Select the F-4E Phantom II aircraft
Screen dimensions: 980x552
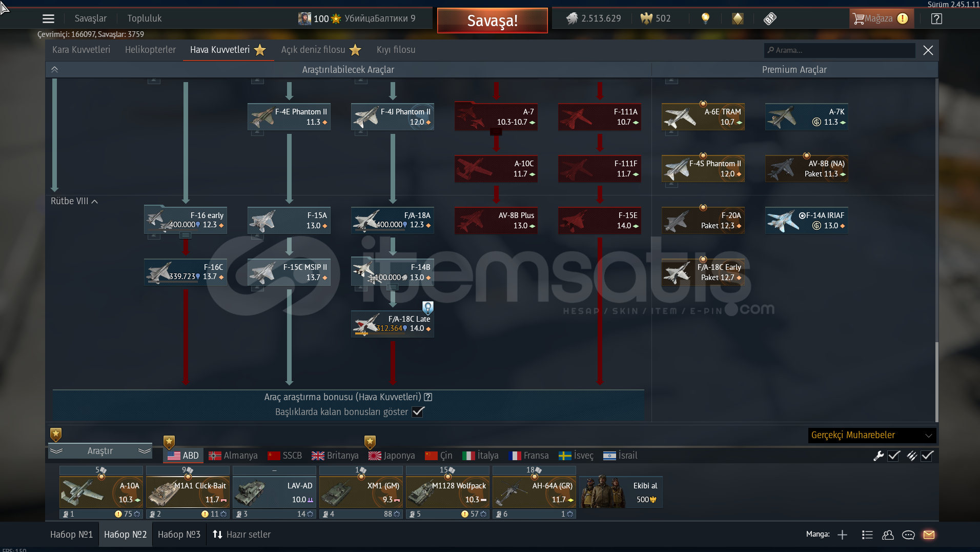coord(289,117)
